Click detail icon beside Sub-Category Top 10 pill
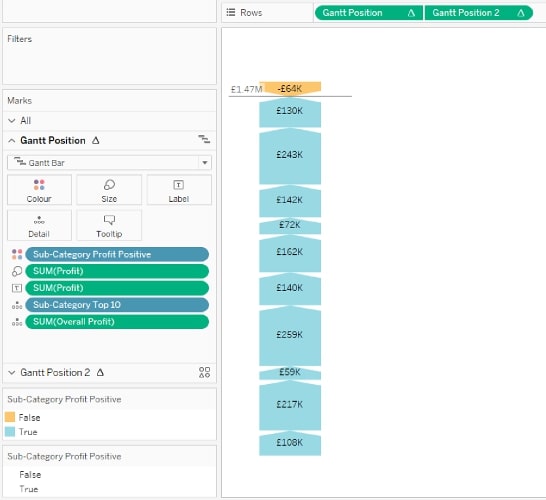This screenshot has height=500, width=546. (x=17, y=305)
